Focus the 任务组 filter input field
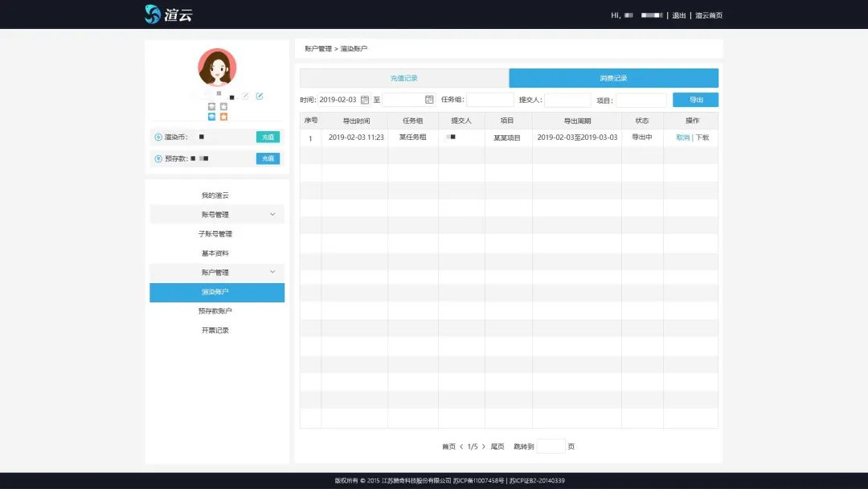The image size is (868, 489). coord(490,100)
